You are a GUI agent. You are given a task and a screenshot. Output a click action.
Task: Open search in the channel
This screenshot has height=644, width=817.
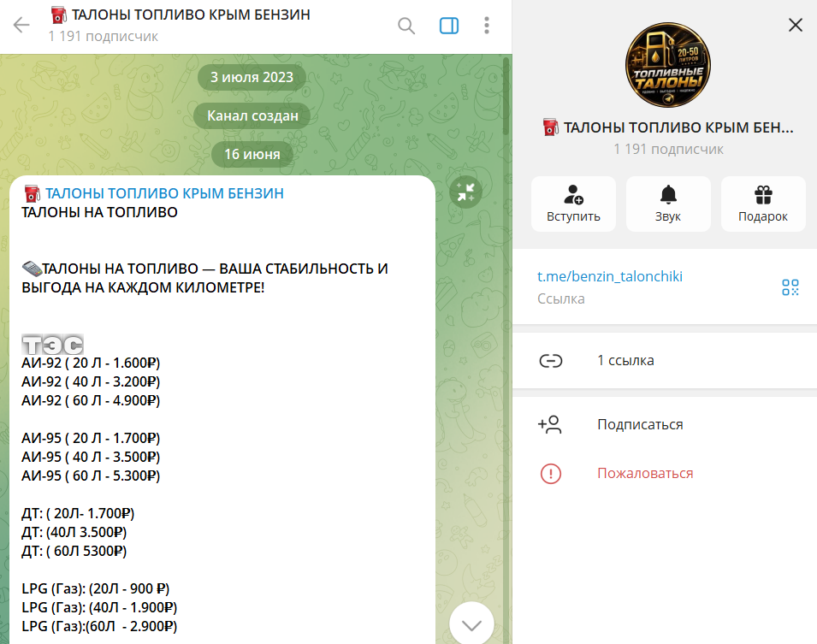click(406, 25)
